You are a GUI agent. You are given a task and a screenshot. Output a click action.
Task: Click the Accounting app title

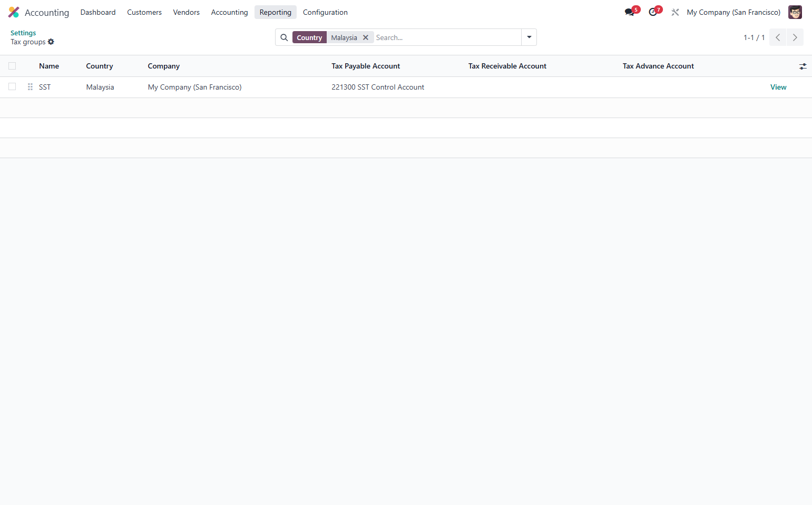[x=47, y=12]
